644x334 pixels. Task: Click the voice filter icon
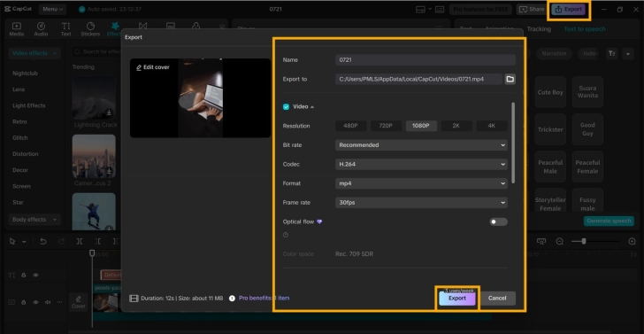click(x=612, y=53)
